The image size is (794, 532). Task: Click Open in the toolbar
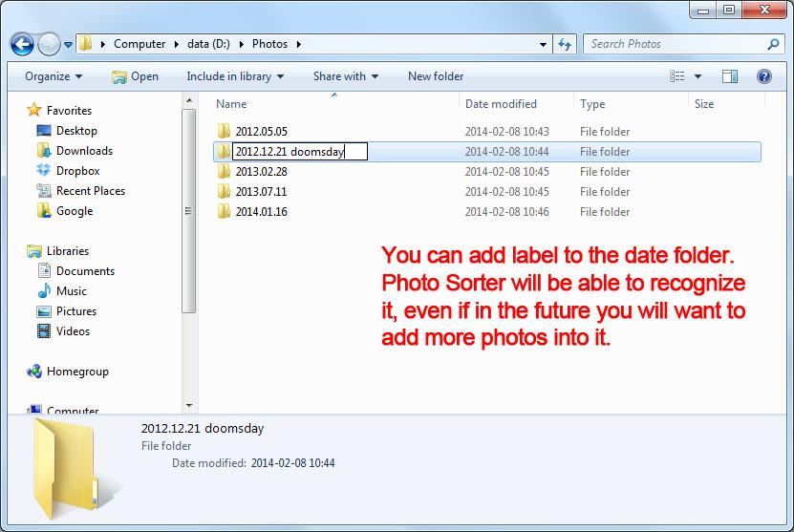coord(136,76)
